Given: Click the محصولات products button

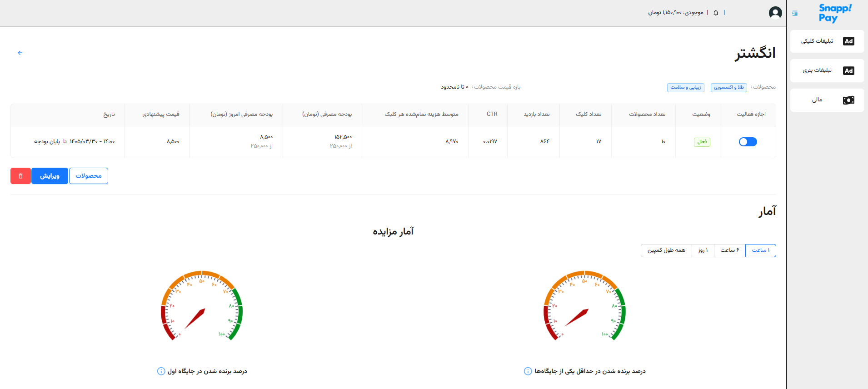Looking at the screenshot, I should click(89, 176).
